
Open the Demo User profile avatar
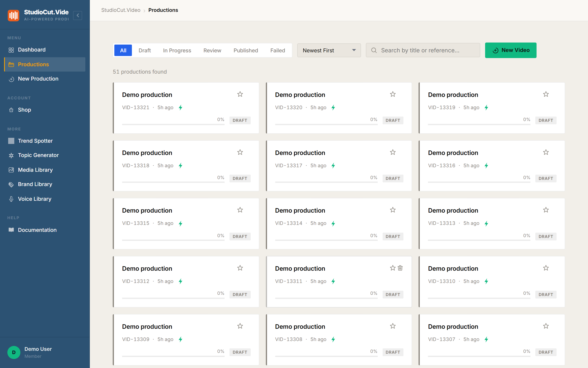pos(14,352)
